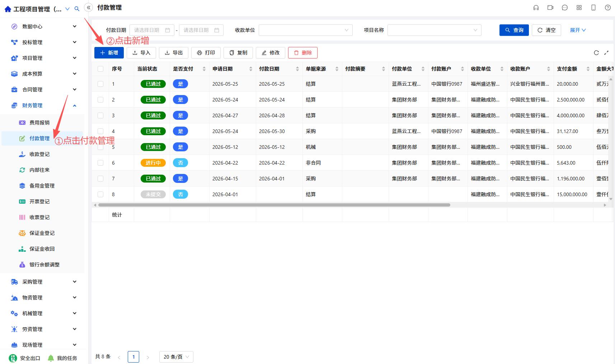Click the 导出 button

(174, 53)
